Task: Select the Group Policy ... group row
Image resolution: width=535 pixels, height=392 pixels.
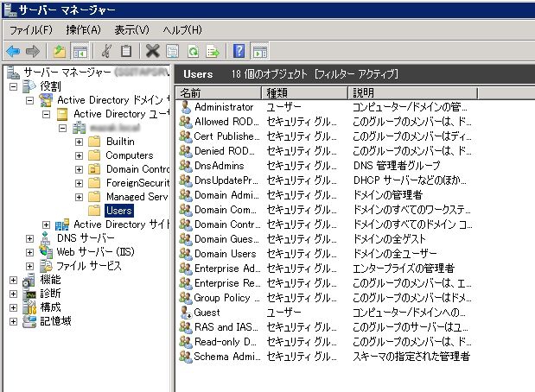Action: pos(326,298)
